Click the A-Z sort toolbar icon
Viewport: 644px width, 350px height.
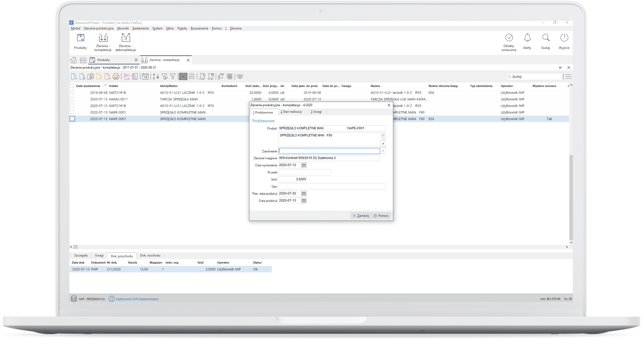tap(156, 77)
